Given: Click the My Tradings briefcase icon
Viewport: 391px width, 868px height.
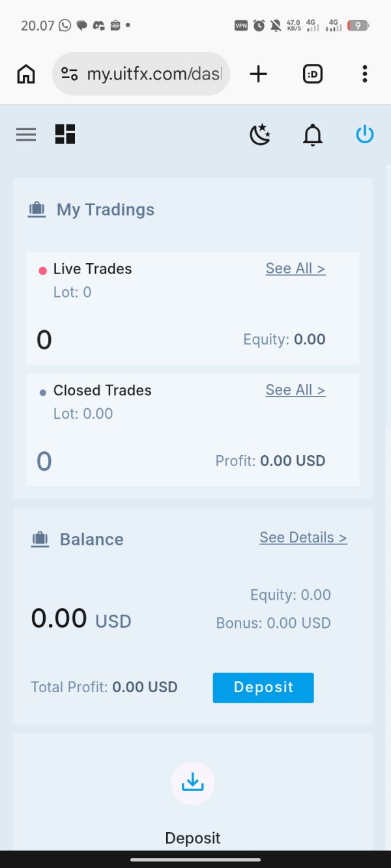Looking at the screenshot, I should [37, 210].
